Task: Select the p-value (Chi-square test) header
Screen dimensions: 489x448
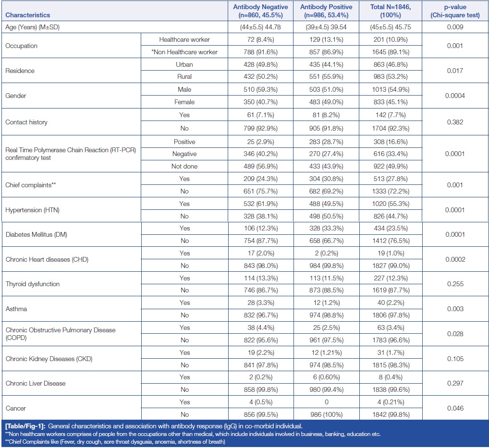Action: 454,11
